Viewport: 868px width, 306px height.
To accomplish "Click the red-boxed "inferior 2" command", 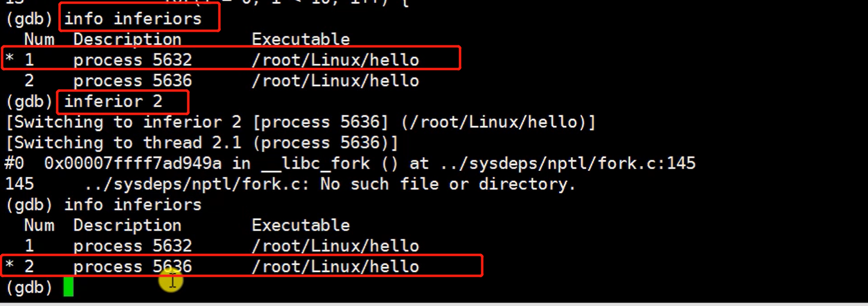I will pos(113,102).
